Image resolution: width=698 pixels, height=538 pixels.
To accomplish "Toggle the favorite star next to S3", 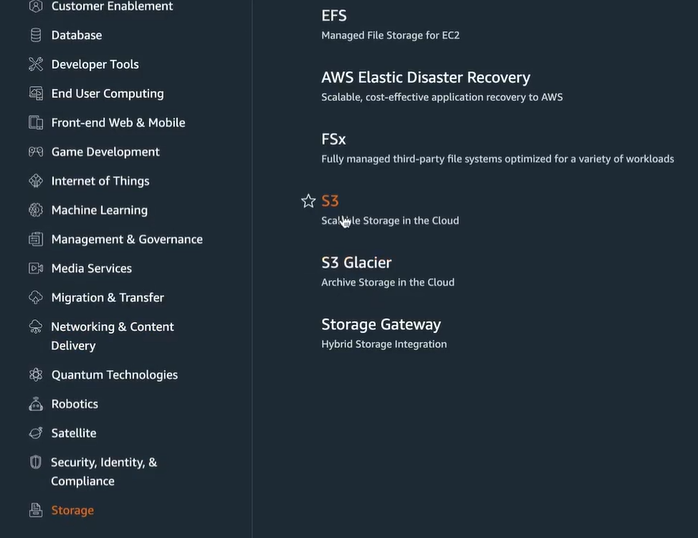I will click(x=308, y=201).
